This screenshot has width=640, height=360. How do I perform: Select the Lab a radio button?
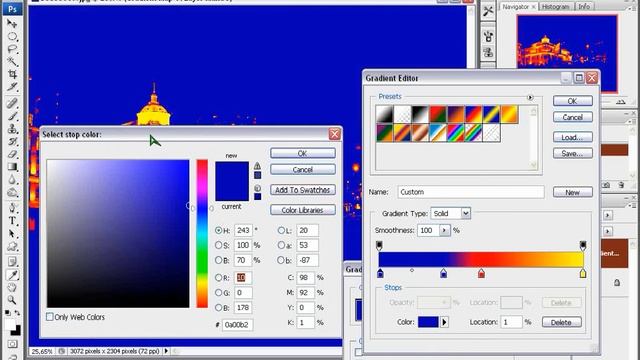coord(281,245)
